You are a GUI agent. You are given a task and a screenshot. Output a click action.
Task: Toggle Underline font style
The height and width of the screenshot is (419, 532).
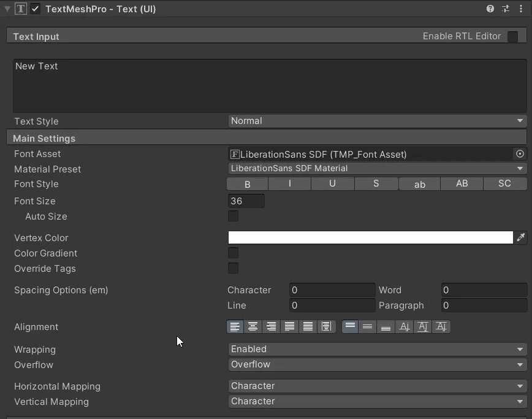(x=332, y=183)
